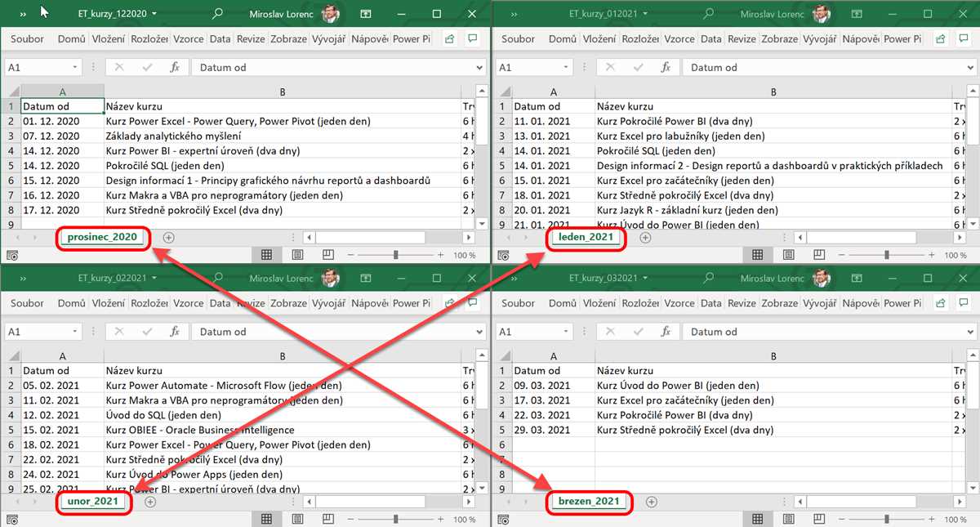Switch to Page Break Preview in ET_kurzy_032021

[x=818, y=519]
